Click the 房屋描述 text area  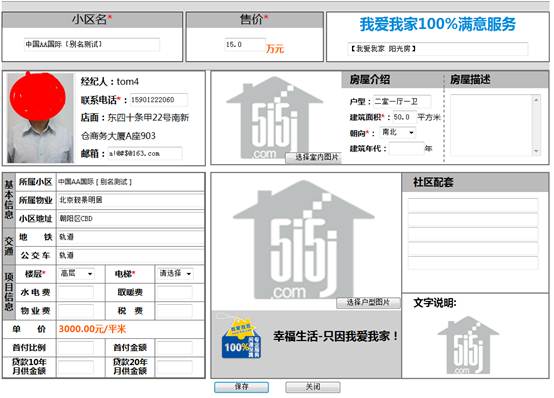[x=491, y=125]
